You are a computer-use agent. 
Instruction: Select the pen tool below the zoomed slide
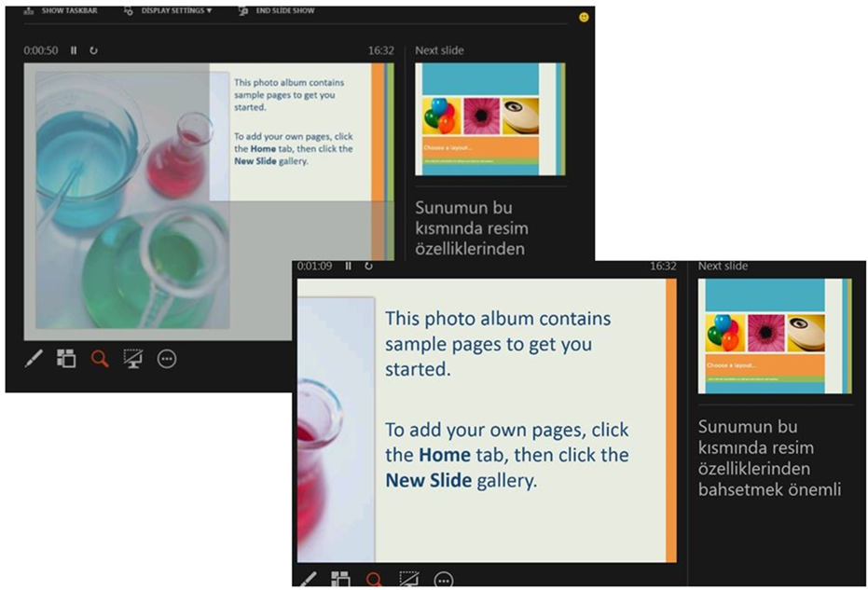point(308,580)
